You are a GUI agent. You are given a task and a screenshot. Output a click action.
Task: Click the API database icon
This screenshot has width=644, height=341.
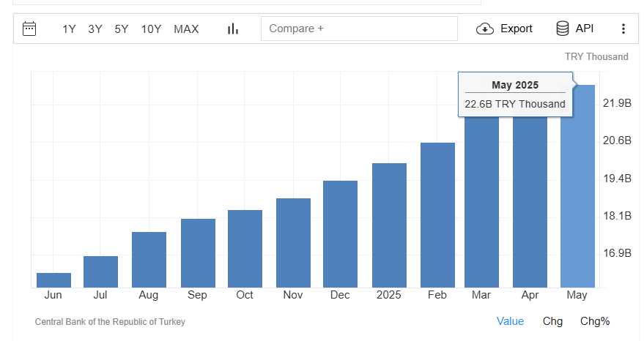pyautogui.click(x=563, y=29)
